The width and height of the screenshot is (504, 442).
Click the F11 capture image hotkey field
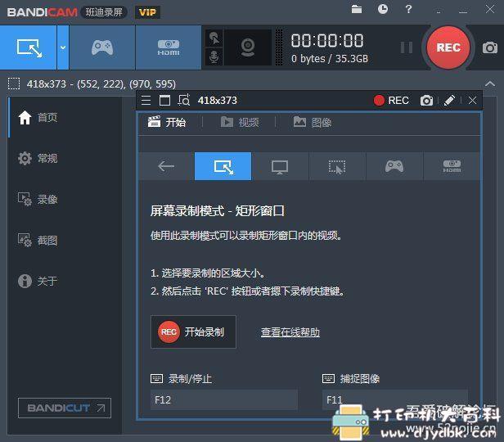click(395, 400)
